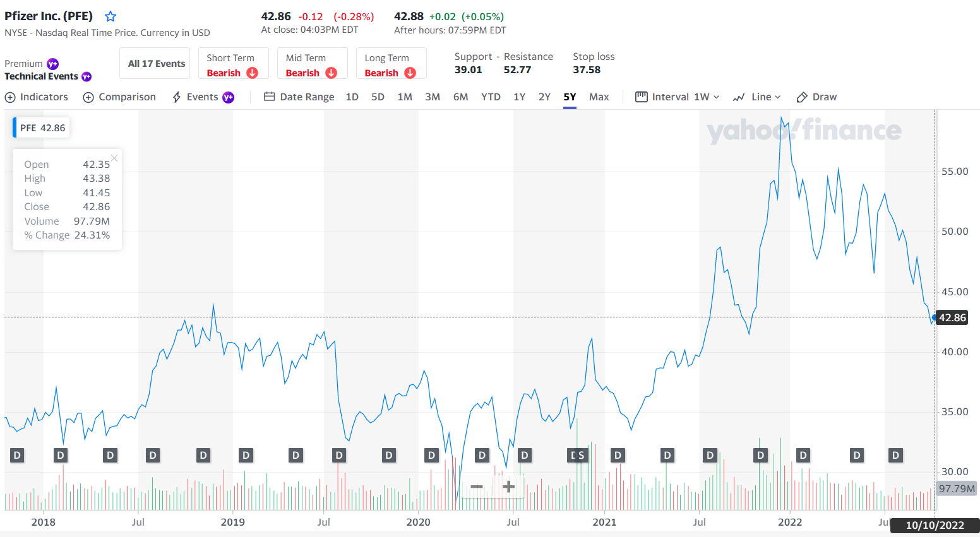
Task: Click the PFE 42.86 series label
Action: pos(42,128)
